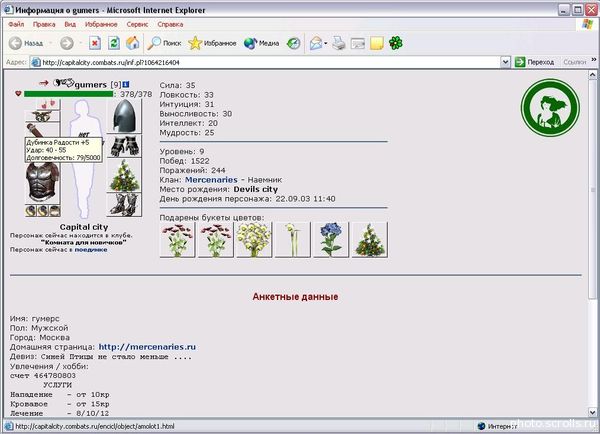Open the поединке (fight) link
Screen dimensions: 600x434
[x=91, y=250]
